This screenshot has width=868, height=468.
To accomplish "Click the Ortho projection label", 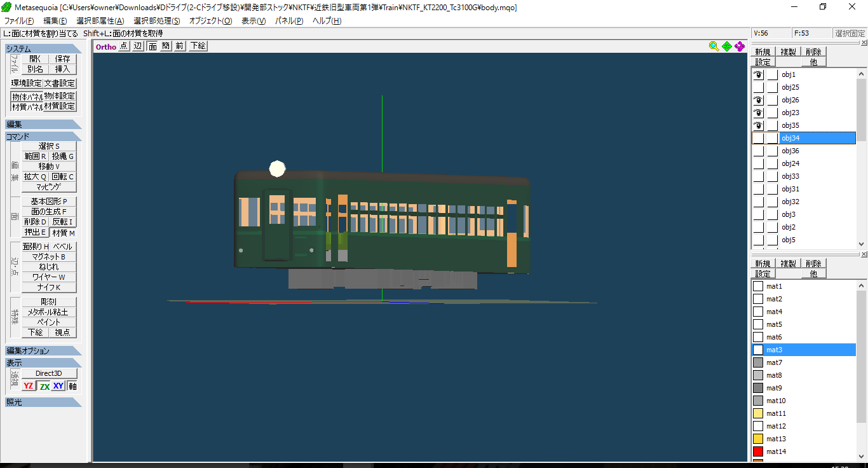I will click(x=106, y=46).
